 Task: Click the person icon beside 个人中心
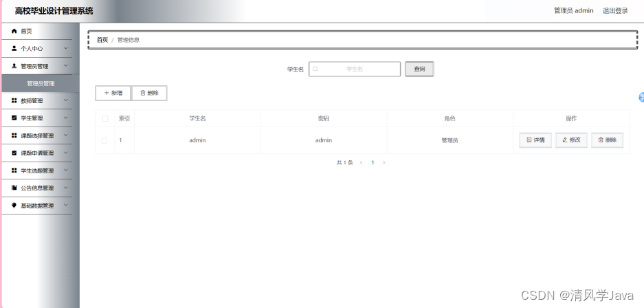[14, 48]
